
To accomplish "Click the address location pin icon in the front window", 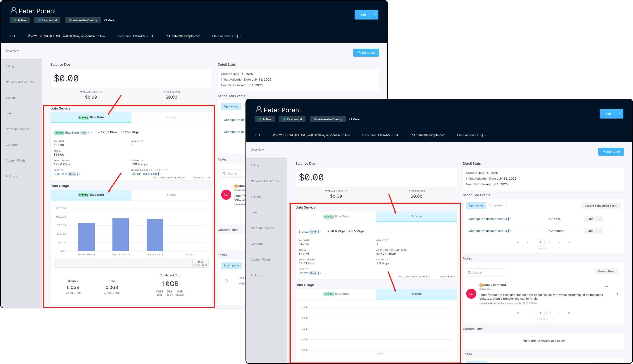I will point(274,135).
